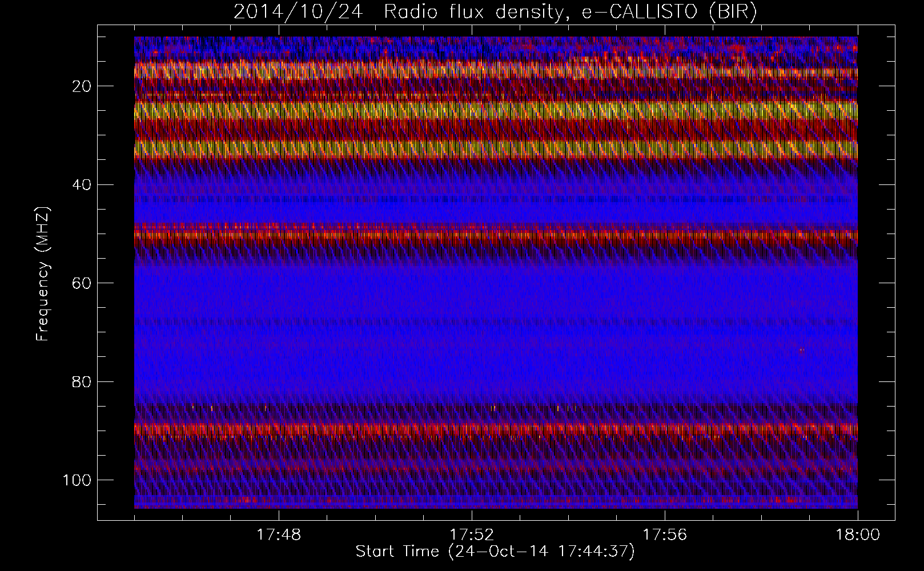Click the 'Start Time (24-Oct-14 17:44:37)' label
The width and height of the screenshot is (924, 571).
click(x=495, y=552)
